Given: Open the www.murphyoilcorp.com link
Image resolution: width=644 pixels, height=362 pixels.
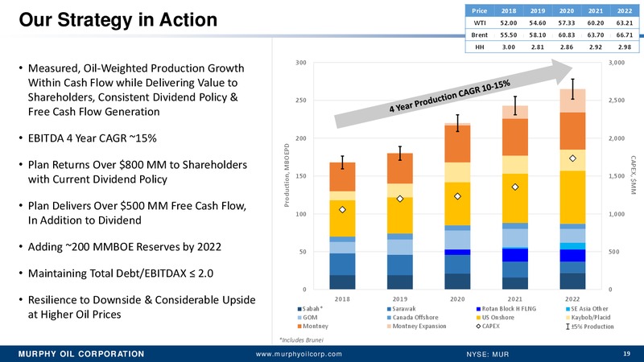Looking at the screenshot, I should pyautogui.click(x=299, y=354).
